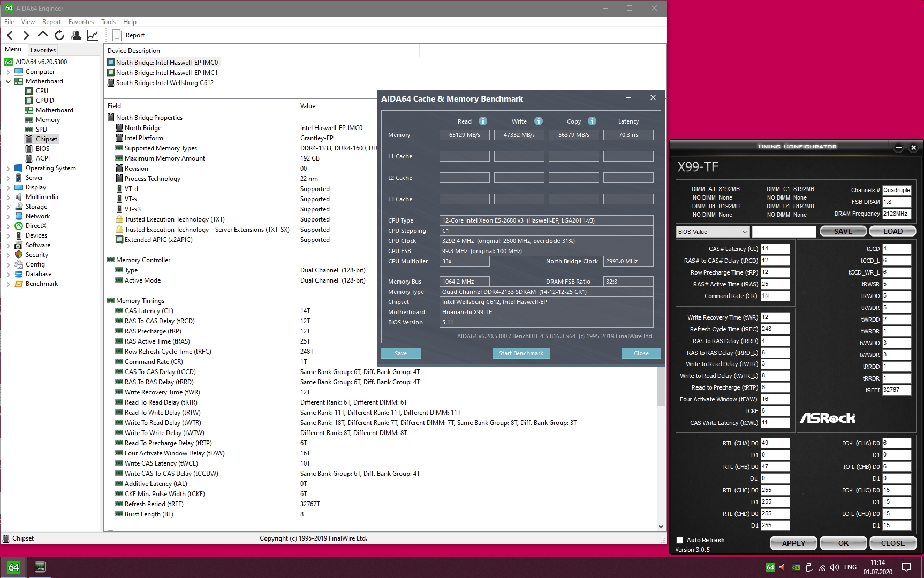Screen dimensions: 924x578
Task: Open the user/remote icon in AIDA64 toolbar
Action: click(76, 35)
